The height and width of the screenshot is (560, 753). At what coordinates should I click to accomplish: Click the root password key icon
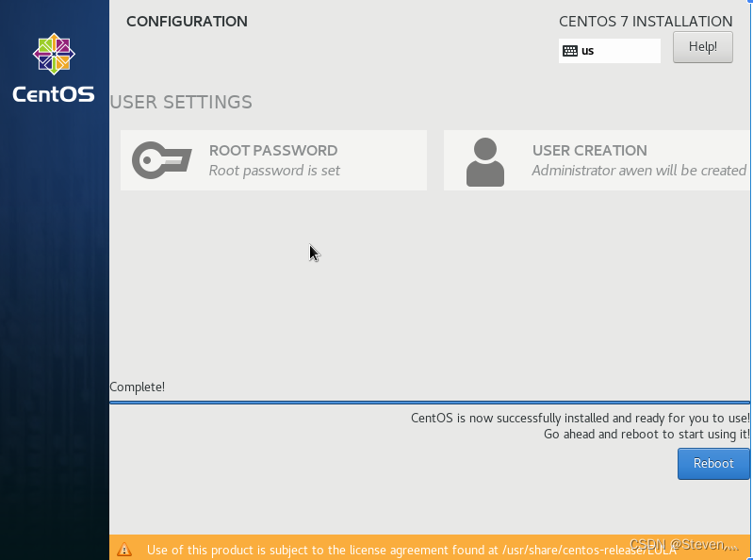click(161, 160)
